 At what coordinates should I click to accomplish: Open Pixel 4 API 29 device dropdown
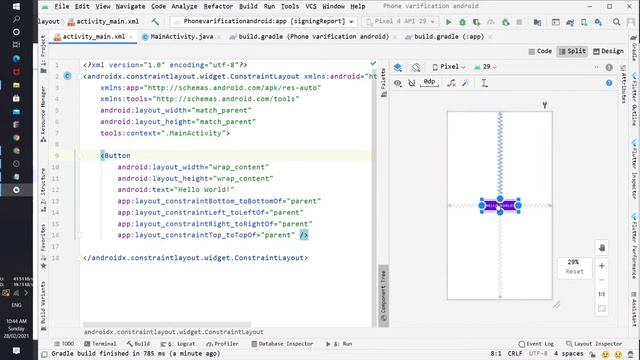400,21
